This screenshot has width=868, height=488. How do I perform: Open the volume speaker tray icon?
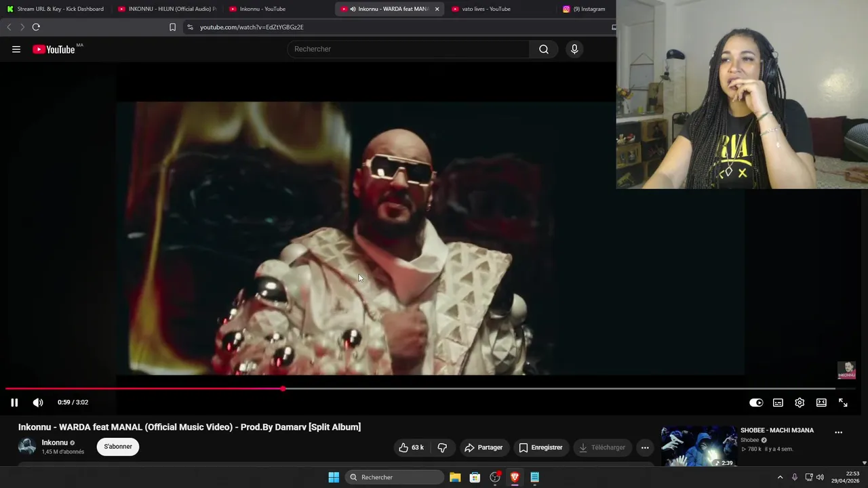pyautogui.click(x=820, y=477)
